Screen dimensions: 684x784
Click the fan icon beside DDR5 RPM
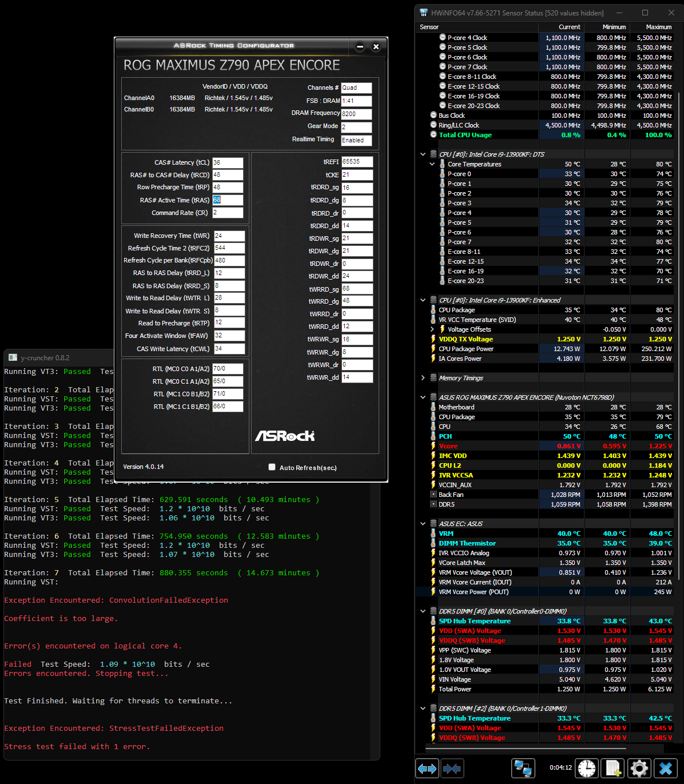point(434,504)
